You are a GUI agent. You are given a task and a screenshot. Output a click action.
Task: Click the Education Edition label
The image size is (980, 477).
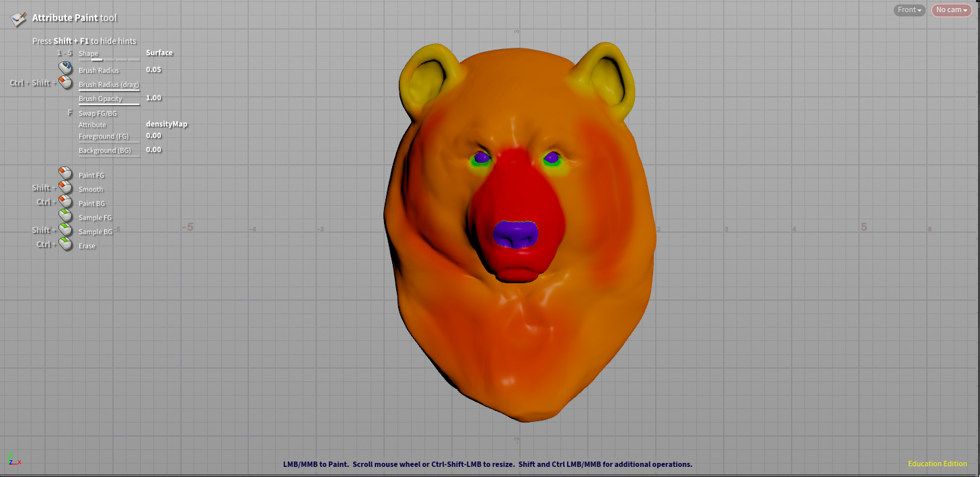937,464
